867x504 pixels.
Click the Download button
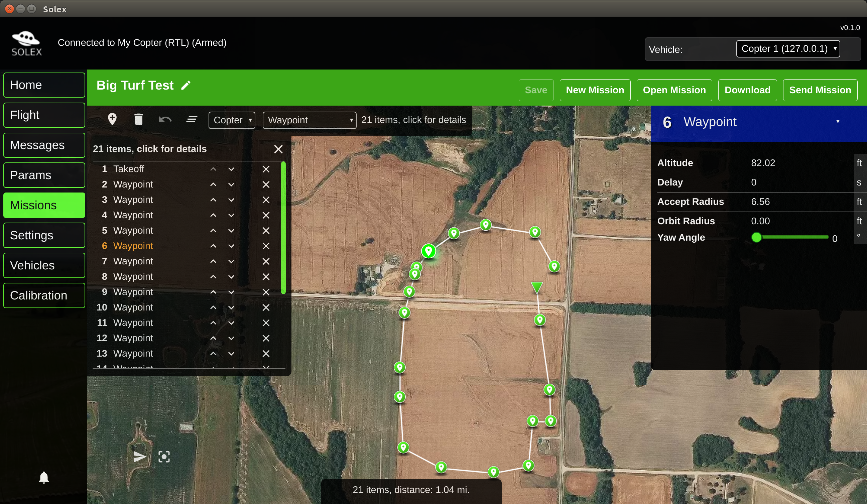coord(747,90)
